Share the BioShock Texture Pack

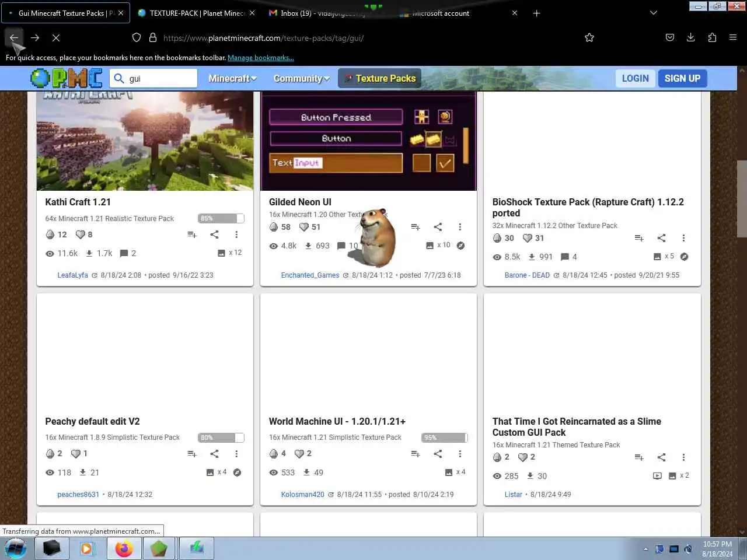[661, 238]
